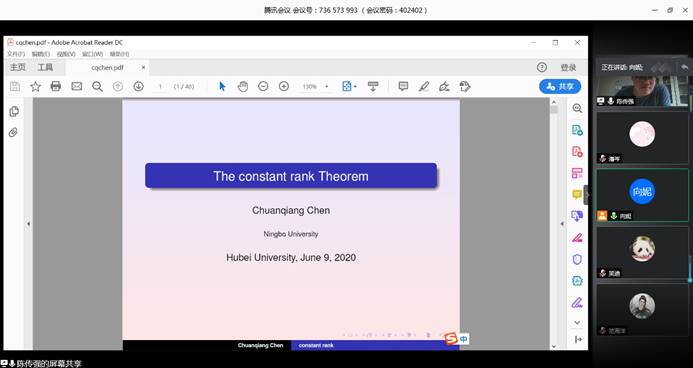Zoom in with the plus circle icon

[284, 86]
